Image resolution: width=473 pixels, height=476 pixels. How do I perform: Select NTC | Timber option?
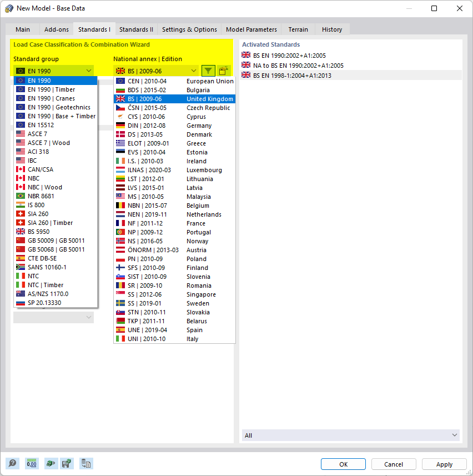[56, 285]
